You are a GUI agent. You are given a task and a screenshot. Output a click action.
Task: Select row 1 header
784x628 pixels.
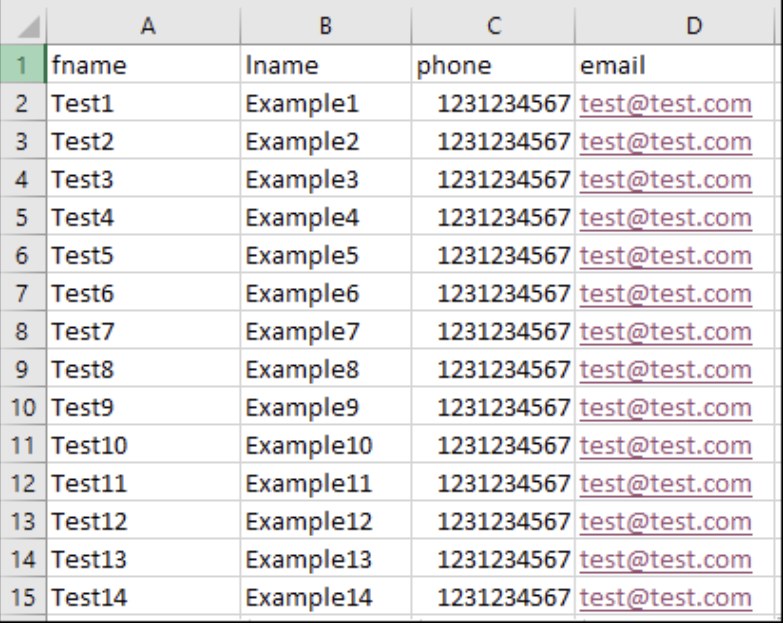point(22,64)
